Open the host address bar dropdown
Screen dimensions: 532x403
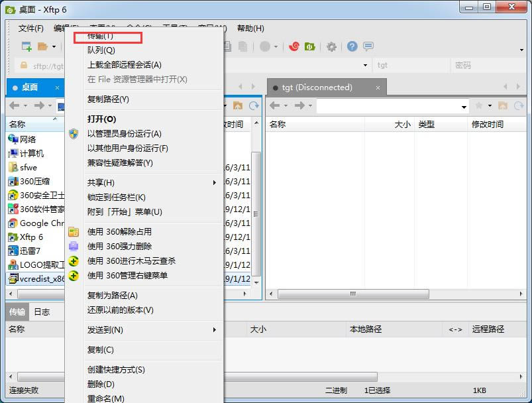[x=364, y=66]
